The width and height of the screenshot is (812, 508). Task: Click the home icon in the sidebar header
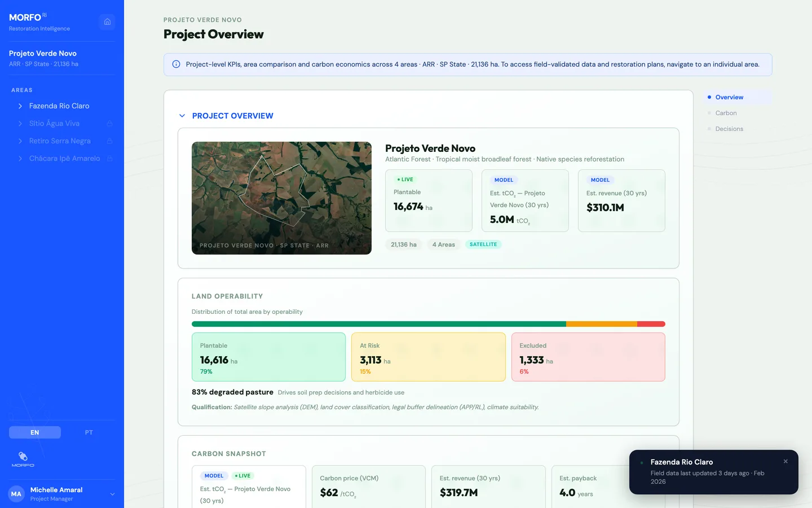[107, 21]
